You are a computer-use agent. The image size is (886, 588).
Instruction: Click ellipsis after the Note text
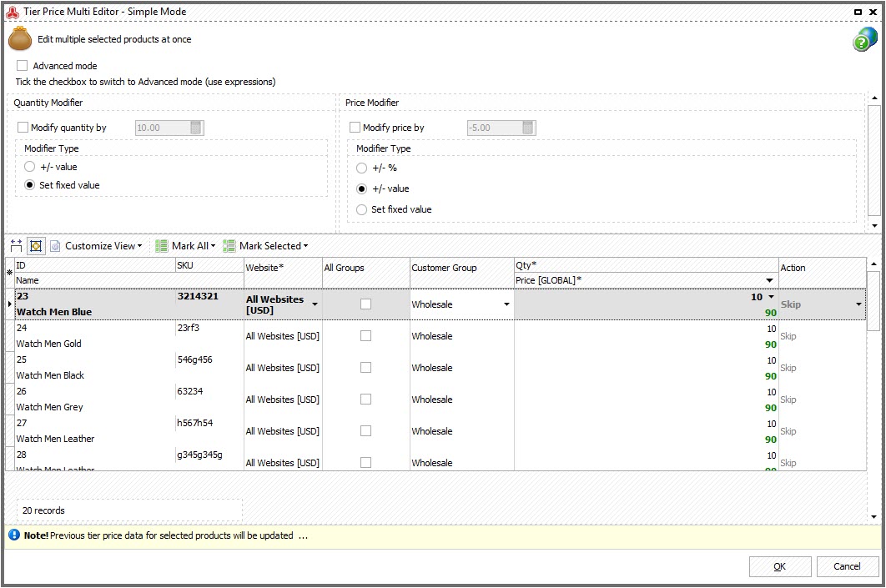tap(304, 536)
